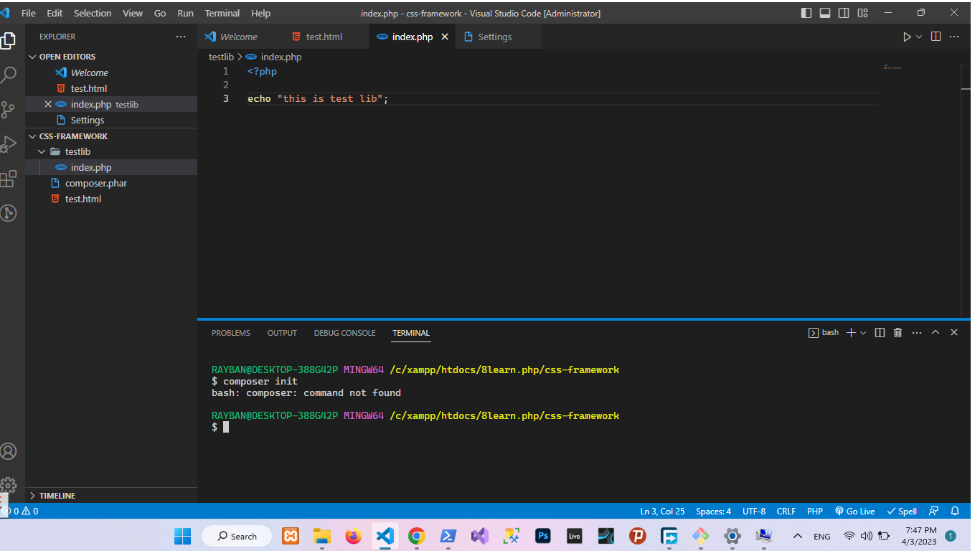Change UTF-8 encoding in status bar
This screenshot has height=551, width=980.
pos(754,512)
